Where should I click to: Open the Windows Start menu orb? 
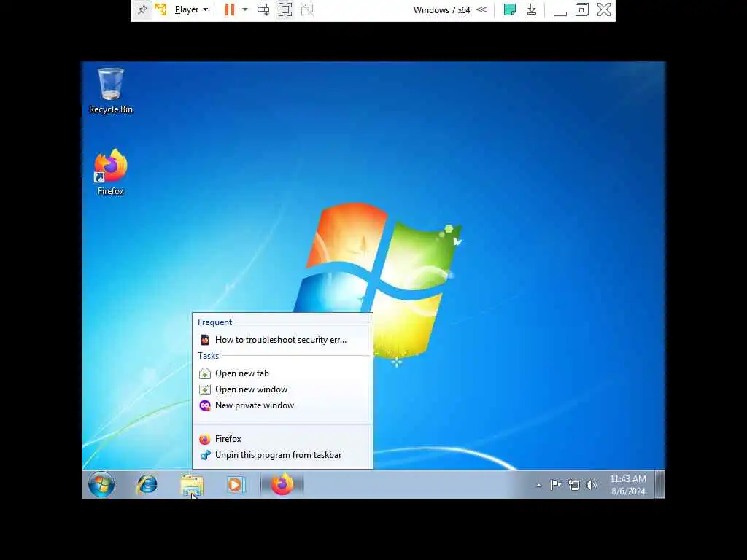[101, 485]
